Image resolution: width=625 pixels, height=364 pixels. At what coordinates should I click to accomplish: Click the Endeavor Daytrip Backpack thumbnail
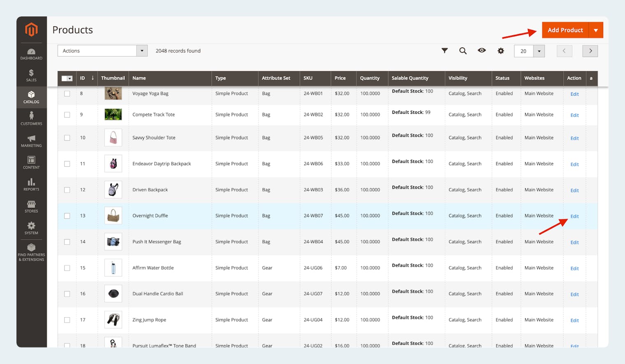(x=113, y=164)
